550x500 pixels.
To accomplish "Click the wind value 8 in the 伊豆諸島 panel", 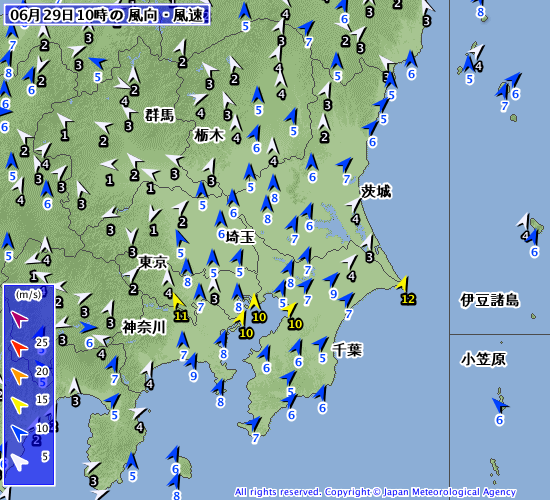I will [x=480, y=12].
